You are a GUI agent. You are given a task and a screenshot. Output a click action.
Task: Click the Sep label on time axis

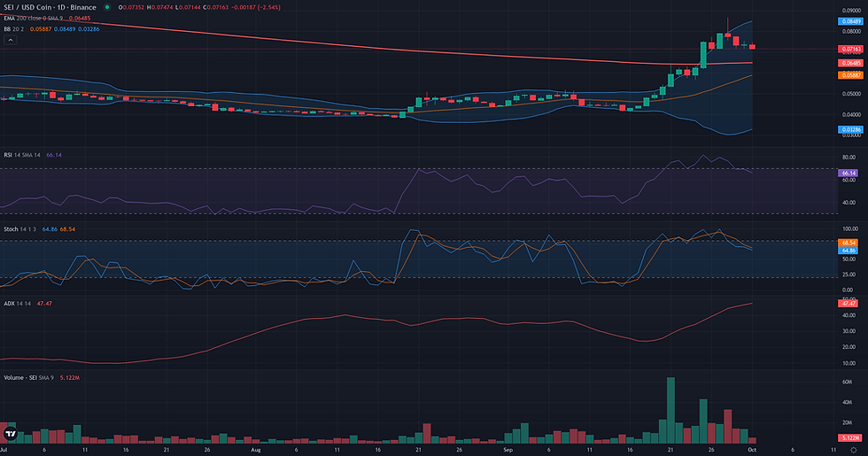508,450
